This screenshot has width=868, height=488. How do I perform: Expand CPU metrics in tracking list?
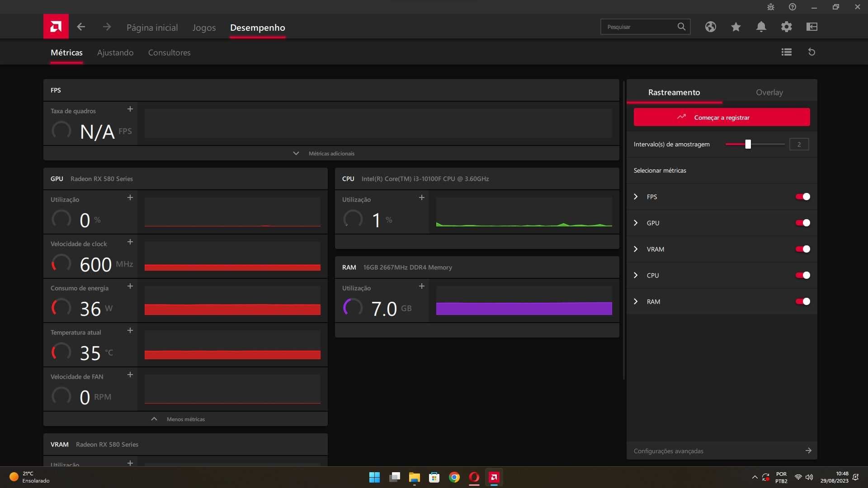coord(636,275)
